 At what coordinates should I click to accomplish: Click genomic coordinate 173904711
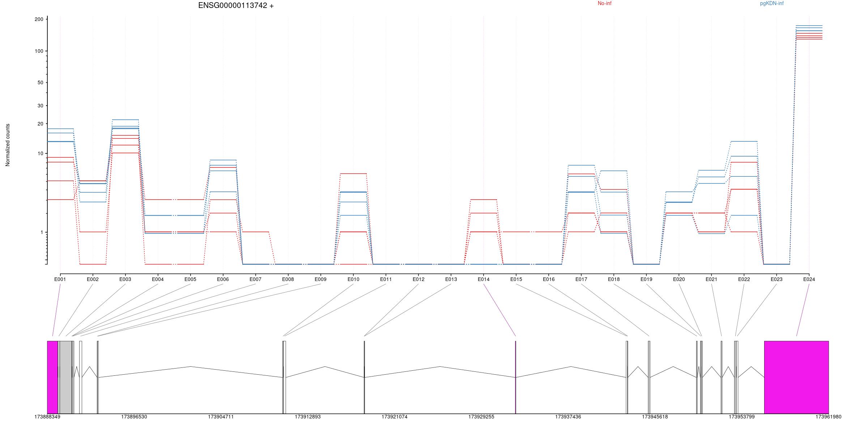[x=221, y=417]
